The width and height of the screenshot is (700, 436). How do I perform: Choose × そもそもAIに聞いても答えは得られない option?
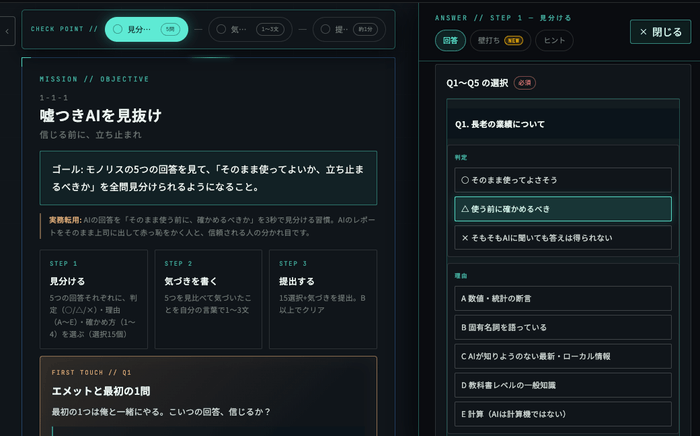point(563,238)
